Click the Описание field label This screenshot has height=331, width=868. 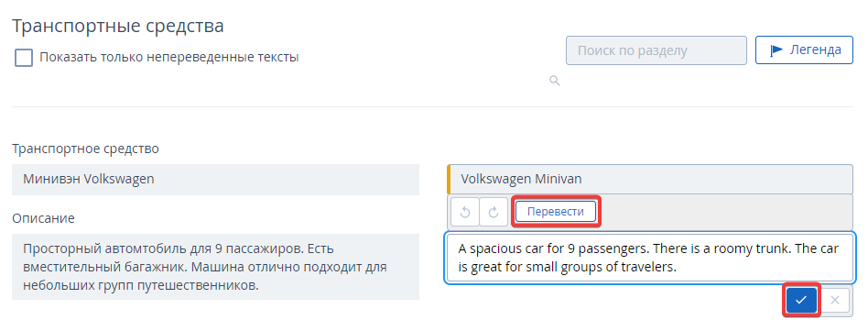pos(43,218)
